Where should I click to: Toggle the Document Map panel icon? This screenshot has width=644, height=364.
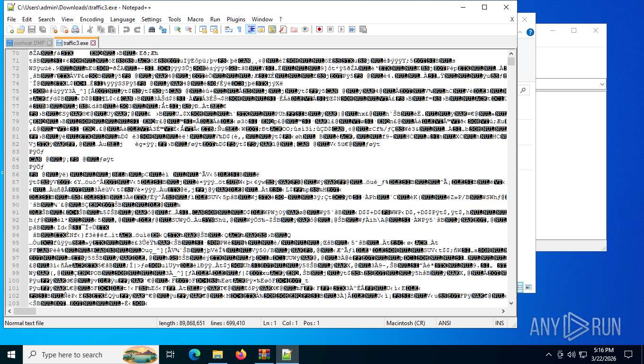tap(272, 29)
